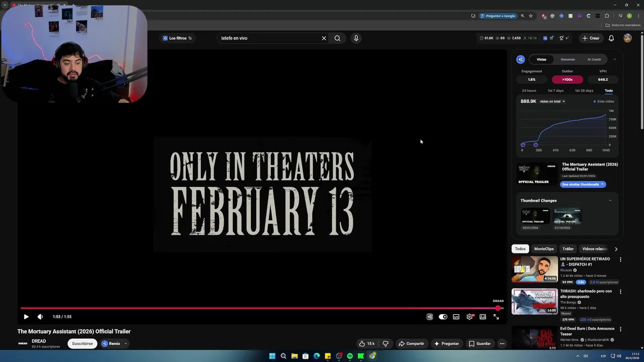
Task: Clear the search text with the X
Action: (x=324, y=38)
